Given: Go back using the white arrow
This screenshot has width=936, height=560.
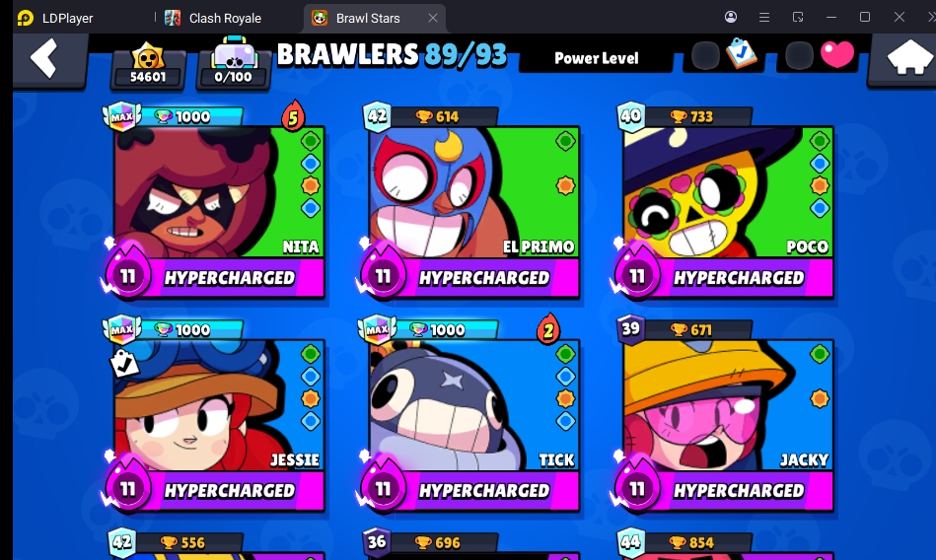Looking at the screenshot, I should point(44,58).
